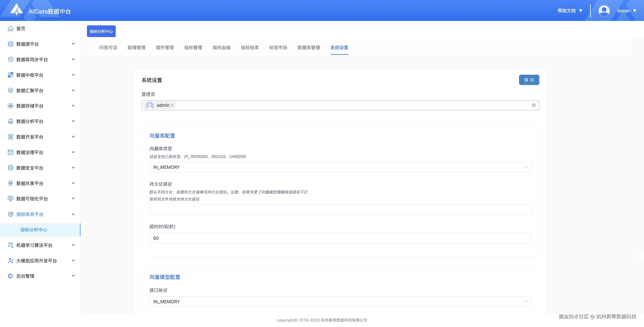Click the home icon beside 首页

(10, 29)
